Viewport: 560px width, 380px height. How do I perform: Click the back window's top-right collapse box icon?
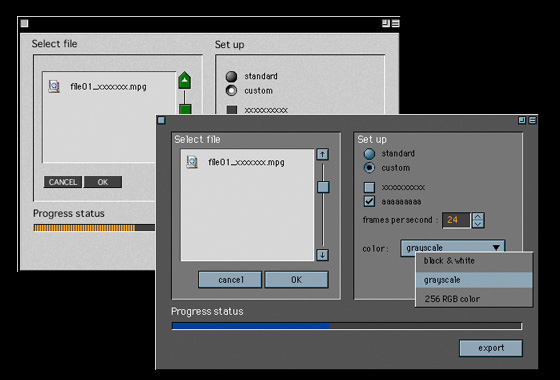point(386,23)
